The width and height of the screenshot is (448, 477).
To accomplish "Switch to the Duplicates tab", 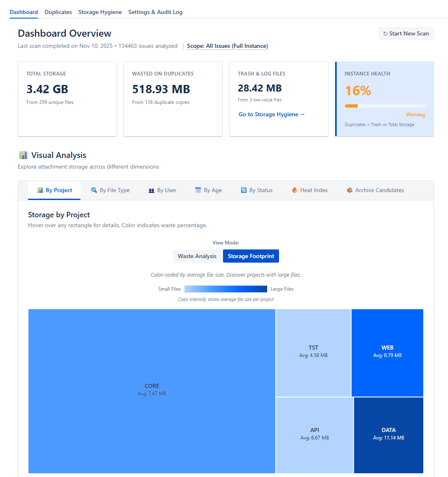I will click(x=58, y=12).
